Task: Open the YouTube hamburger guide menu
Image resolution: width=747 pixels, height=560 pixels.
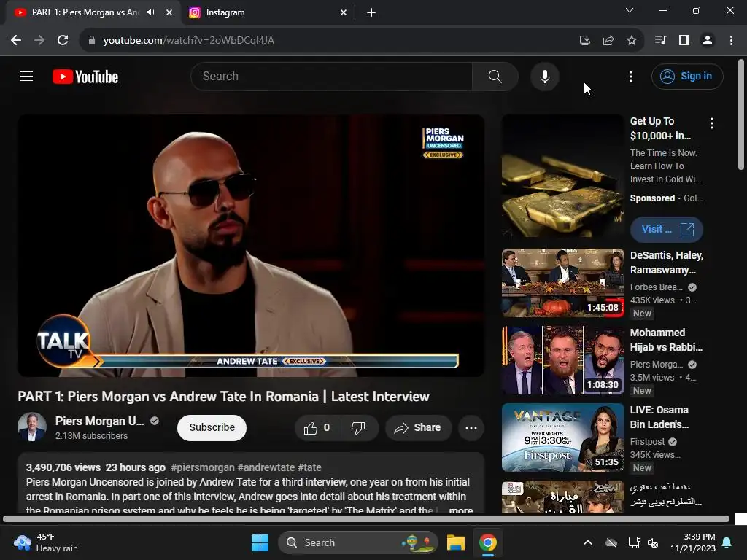Action: click(26, 76)
